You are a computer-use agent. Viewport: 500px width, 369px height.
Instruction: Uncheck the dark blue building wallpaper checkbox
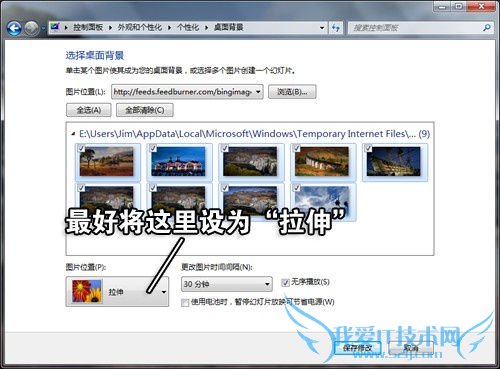368,148
